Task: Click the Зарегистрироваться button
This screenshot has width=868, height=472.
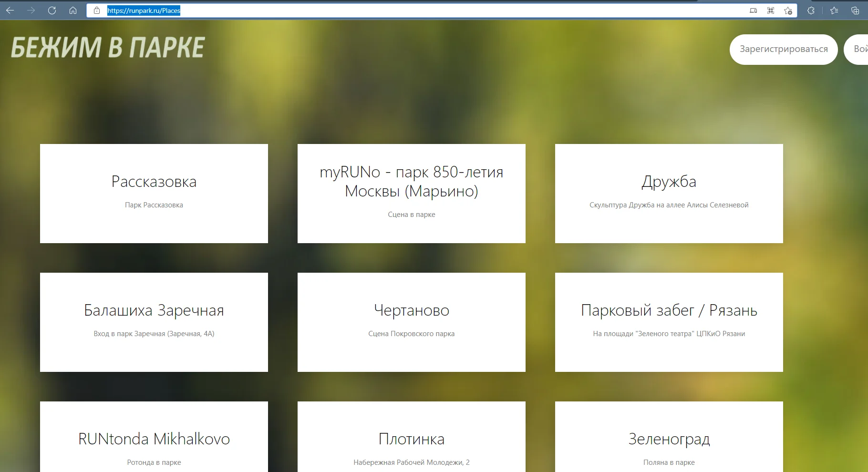Action: 784,49
